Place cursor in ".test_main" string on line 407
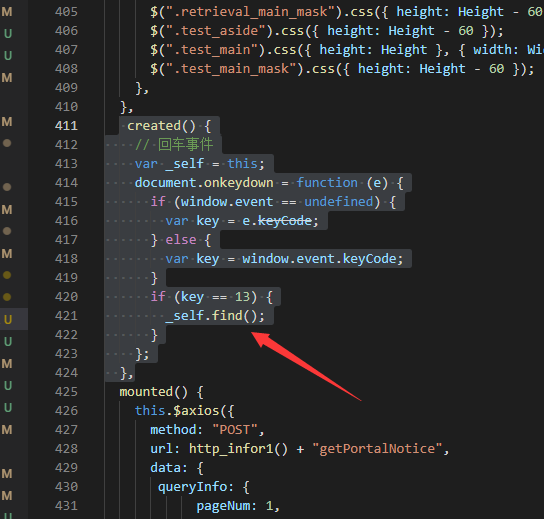Screen dimensions: 544x519 tap(213, 50)
